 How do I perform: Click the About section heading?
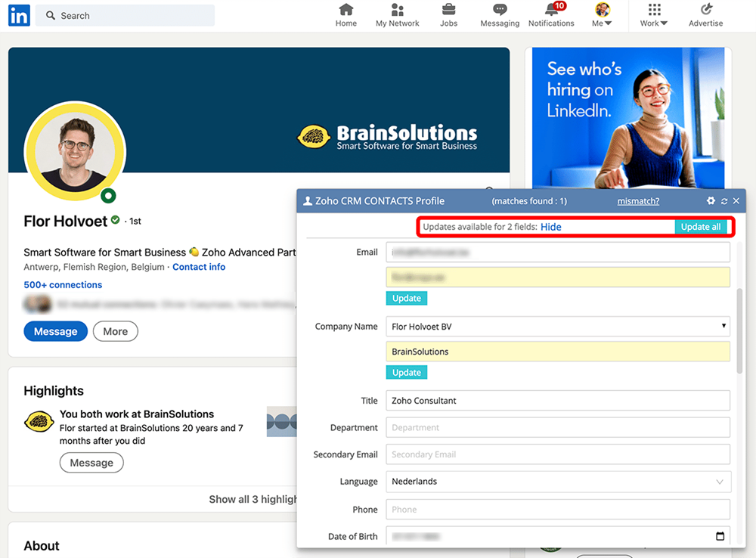click(x=42, y=545)
